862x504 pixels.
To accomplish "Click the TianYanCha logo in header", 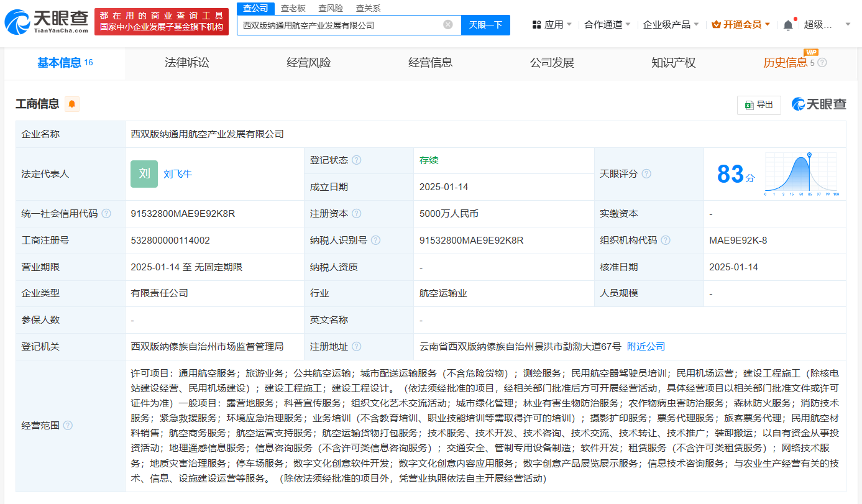I will [x=47, y=22].
